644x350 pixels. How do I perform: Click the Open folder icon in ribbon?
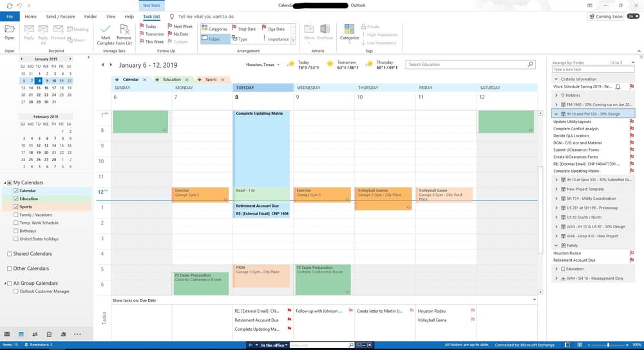[x=10, y=30]
